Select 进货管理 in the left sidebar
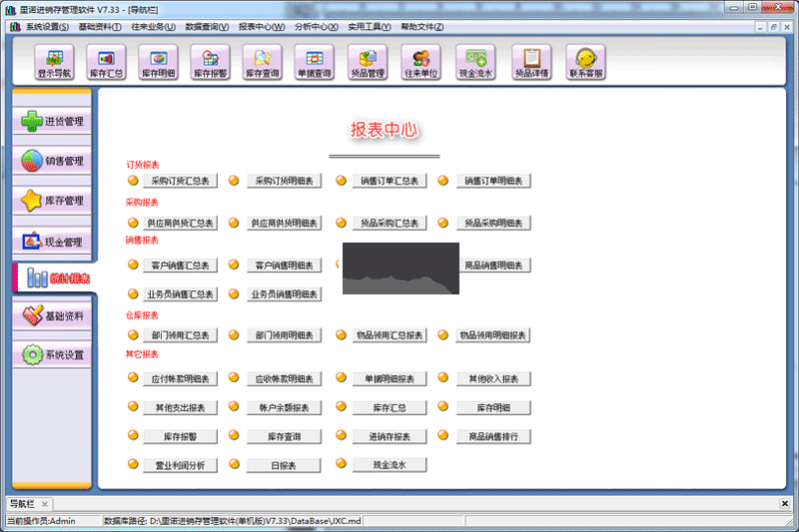 52,121
